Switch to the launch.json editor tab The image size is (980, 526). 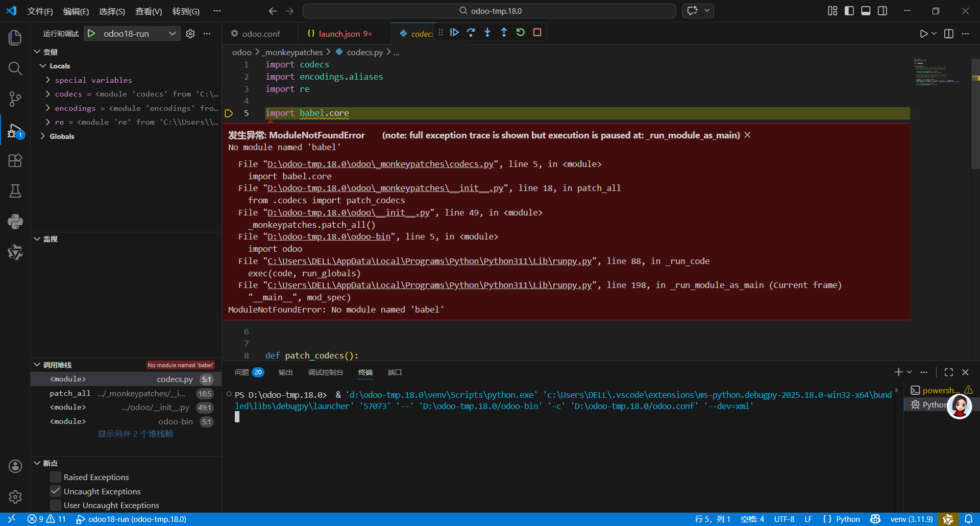(339, 34)
